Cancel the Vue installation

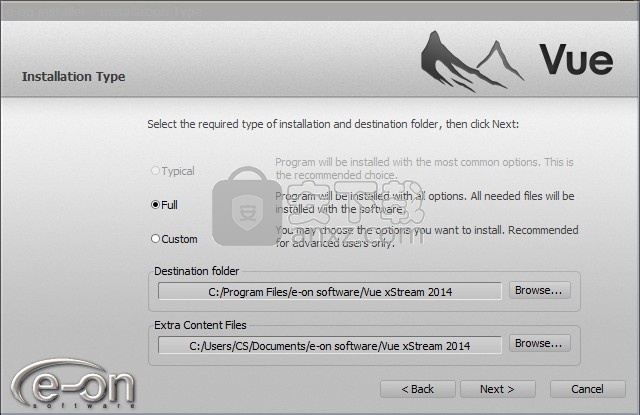tap(587, 389)
